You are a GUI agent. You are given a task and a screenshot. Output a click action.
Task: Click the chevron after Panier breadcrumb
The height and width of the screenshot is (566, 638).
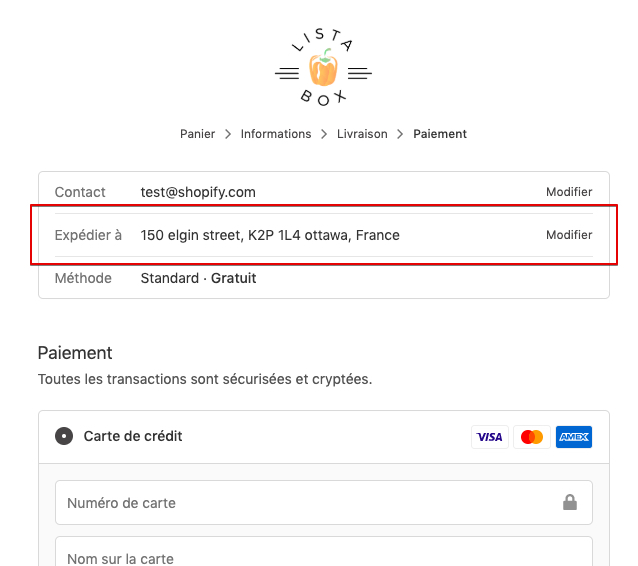pos(228,134)
